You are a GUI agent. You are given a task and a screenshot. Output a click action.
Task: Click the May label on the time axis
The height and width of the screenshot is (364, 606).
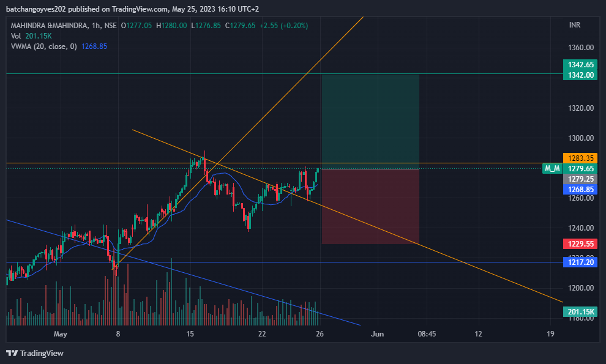point(60,334)
